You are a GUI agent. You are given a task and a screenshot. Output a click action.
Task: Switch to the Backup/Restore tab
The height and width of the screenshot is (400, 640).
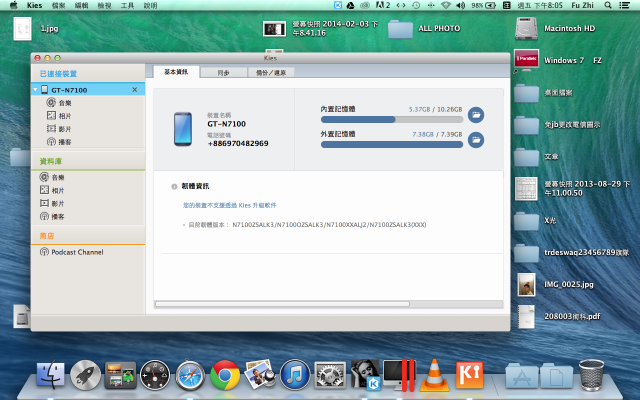(x=271, y=73)
